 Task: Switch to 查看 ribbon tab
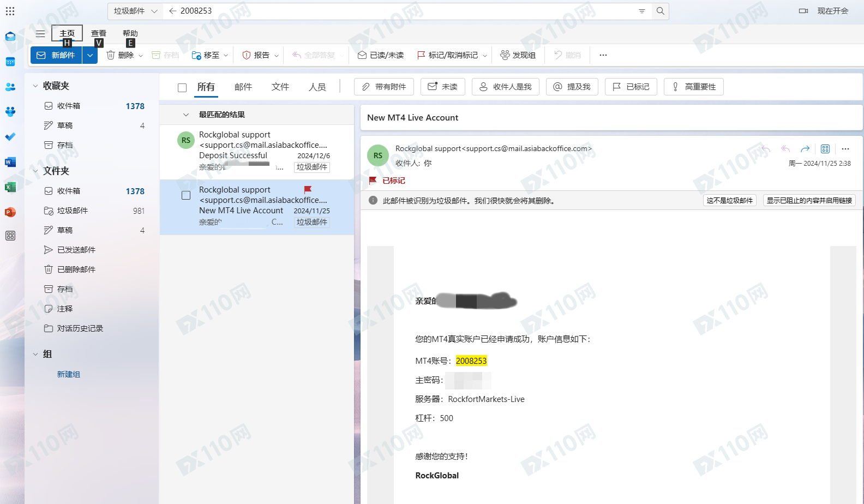[99, 33]
